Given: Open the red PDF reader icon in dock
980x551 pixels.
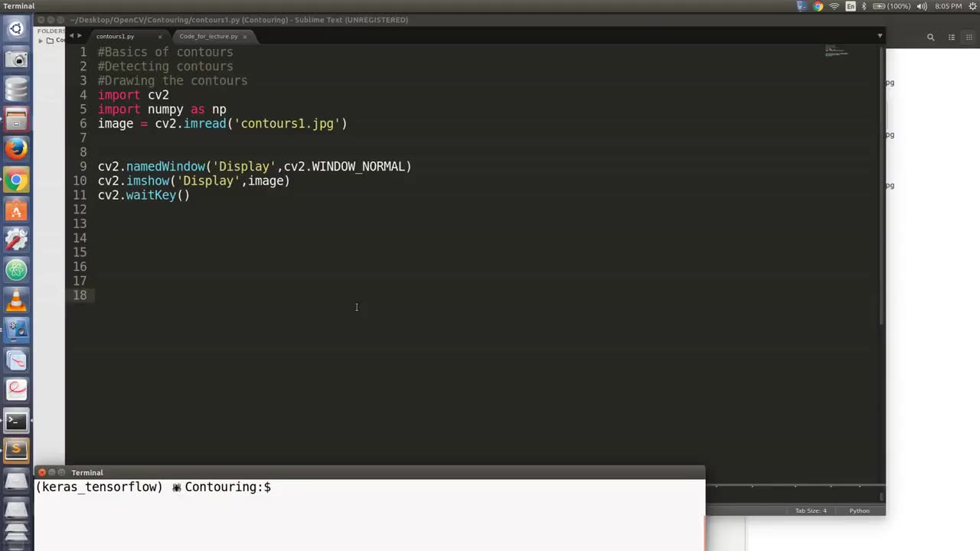Looking at the screenshot, I should click(16, 390).
